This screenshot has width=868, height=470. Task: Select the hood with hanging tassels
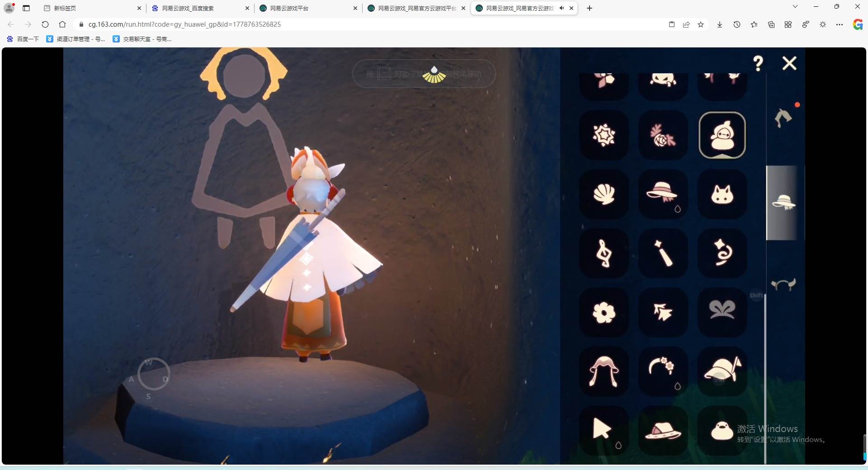604,371
